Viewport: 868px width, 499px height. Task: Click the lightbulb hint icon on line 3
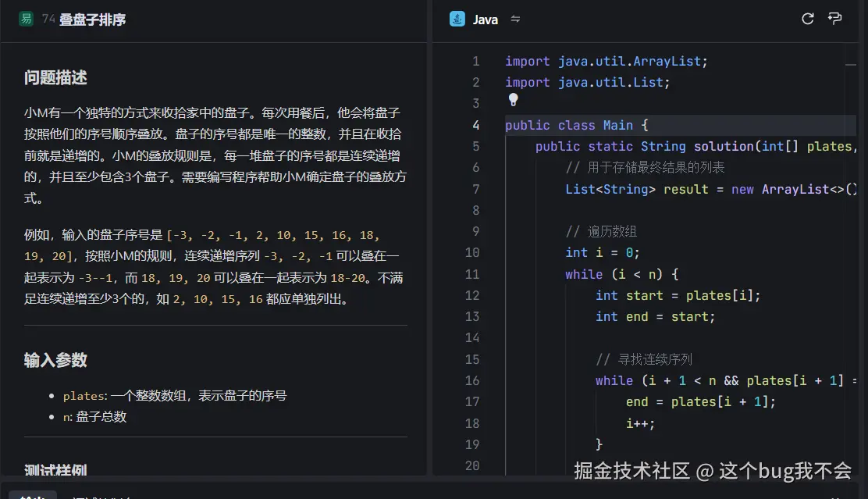pos(513,99)
